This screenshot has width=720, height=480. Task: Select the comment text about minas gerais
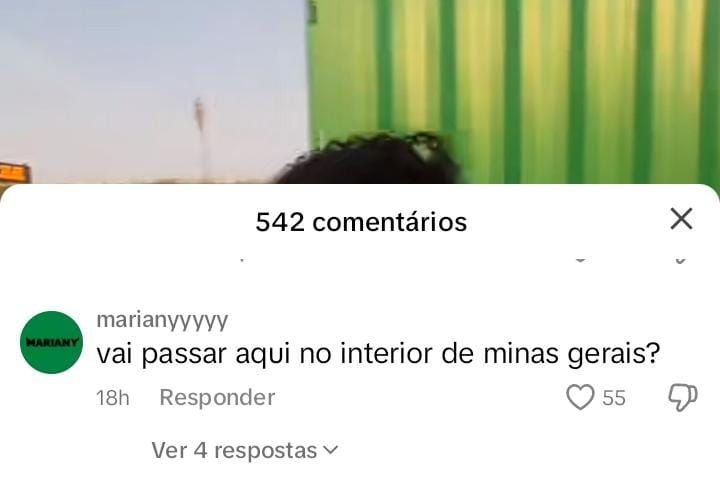(378, 355)
